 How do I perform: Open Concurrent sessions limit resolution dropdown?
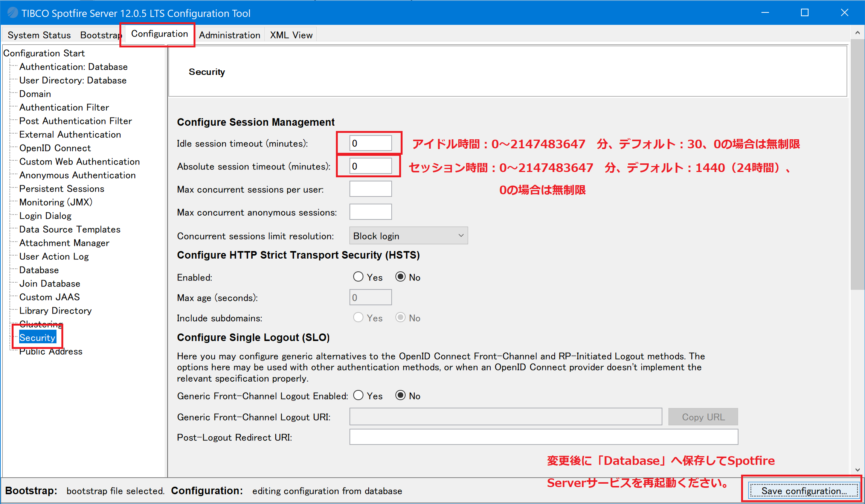point(409,236)
